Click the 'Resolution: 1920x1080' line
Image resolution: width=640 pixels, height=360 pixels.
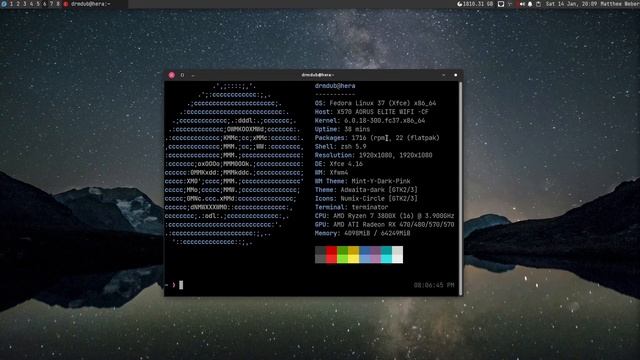[x=373, y=155]
